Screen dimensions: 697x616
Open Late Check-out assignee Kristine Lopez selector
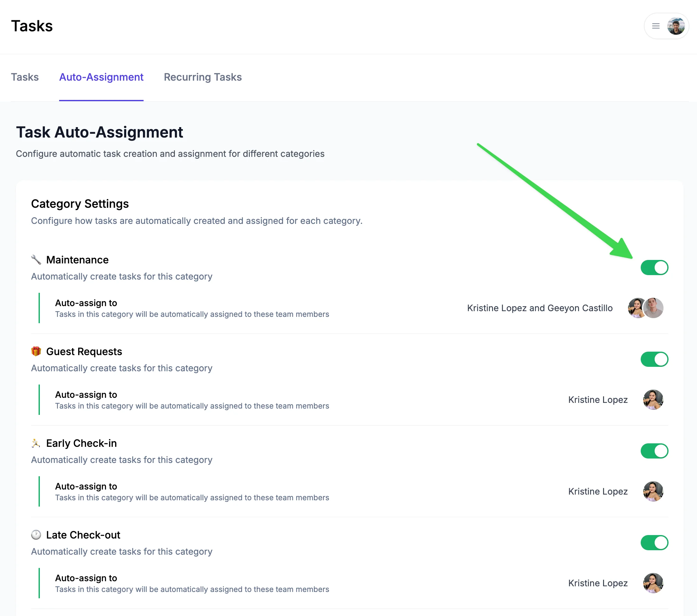click(x=597, y=583)
